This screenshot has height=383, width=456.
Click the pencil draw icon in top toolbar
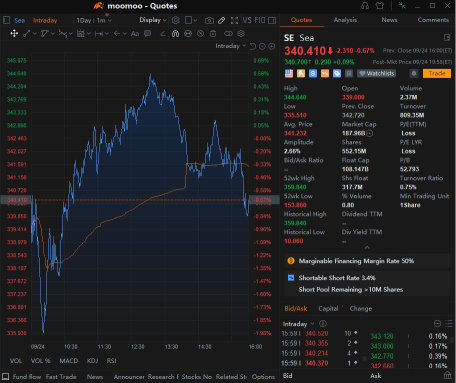[x=221, y=20]
